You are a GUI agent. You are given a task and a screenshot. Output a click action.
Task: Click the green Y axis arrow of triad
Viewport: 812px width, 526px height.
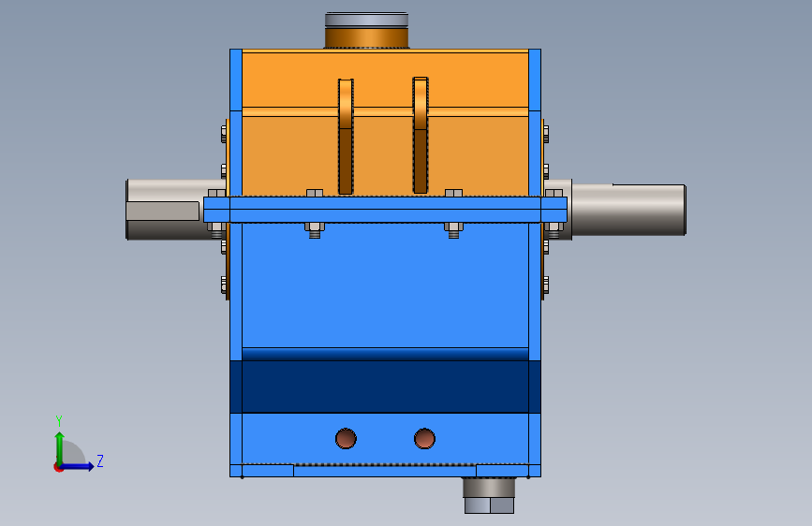[x=60, y=447]
